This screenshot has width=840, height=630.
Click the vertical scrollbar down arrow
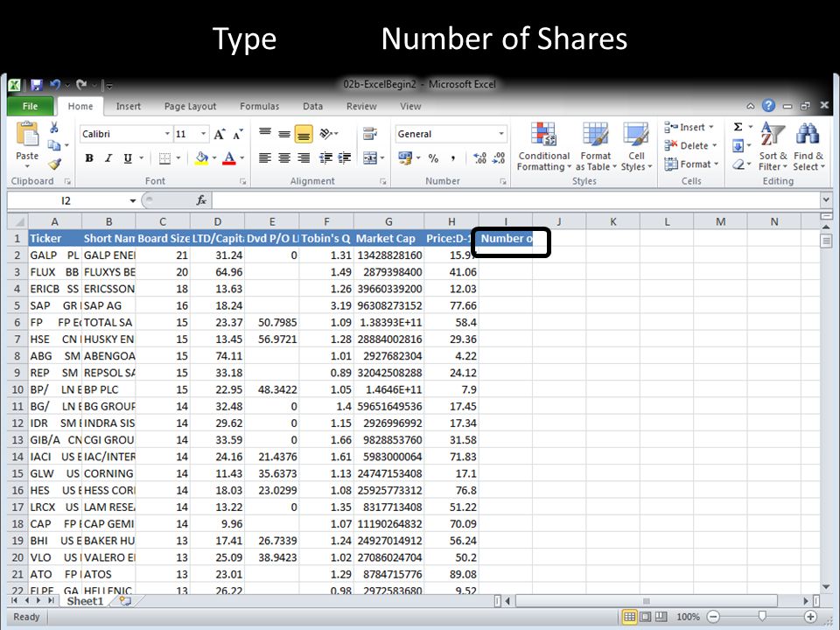click(x=825, y=587)
